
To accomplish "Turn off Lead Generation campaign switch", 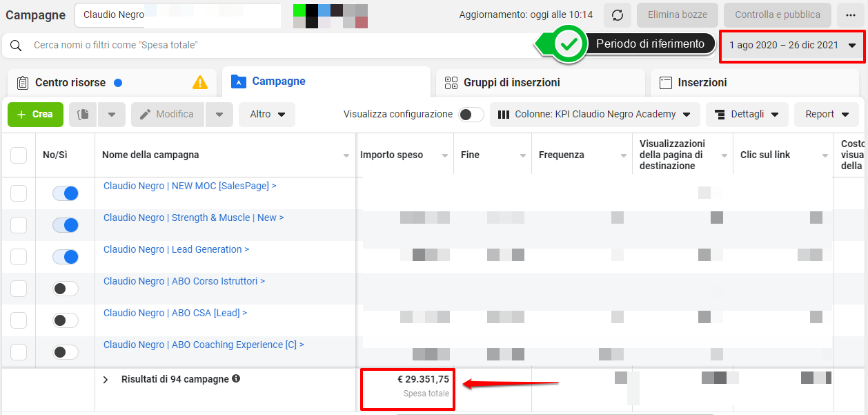I will point(66,257).
